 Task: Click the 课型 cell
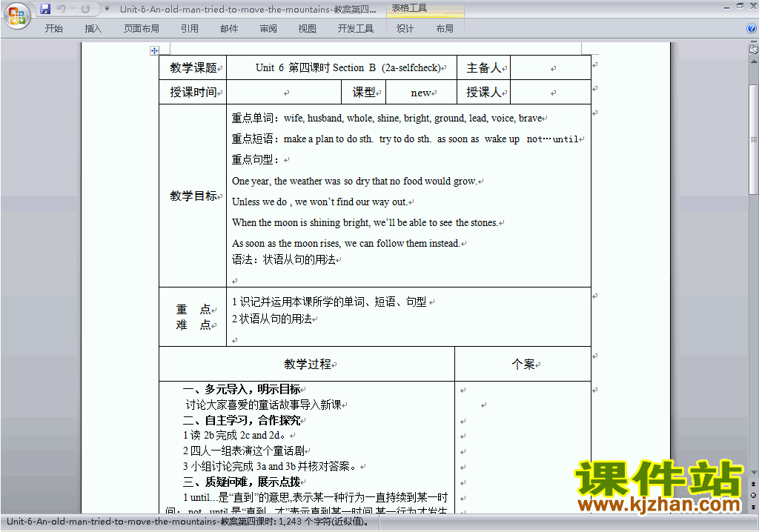(x=363, y=92)
